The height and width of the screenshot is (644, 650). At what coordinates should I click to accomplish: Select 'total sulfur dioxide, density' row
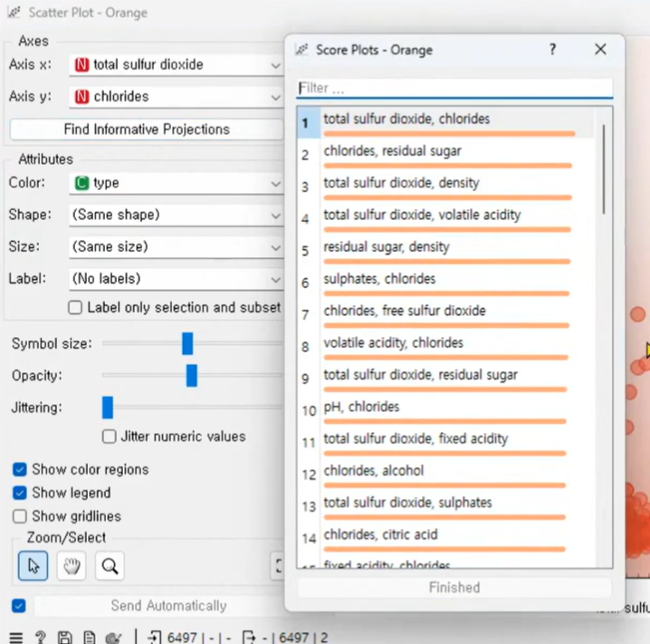pos(445,187)
